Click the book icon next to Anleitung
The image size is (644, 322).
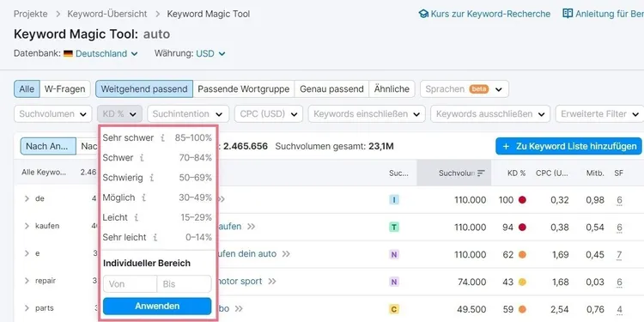[x=568, y=14]
